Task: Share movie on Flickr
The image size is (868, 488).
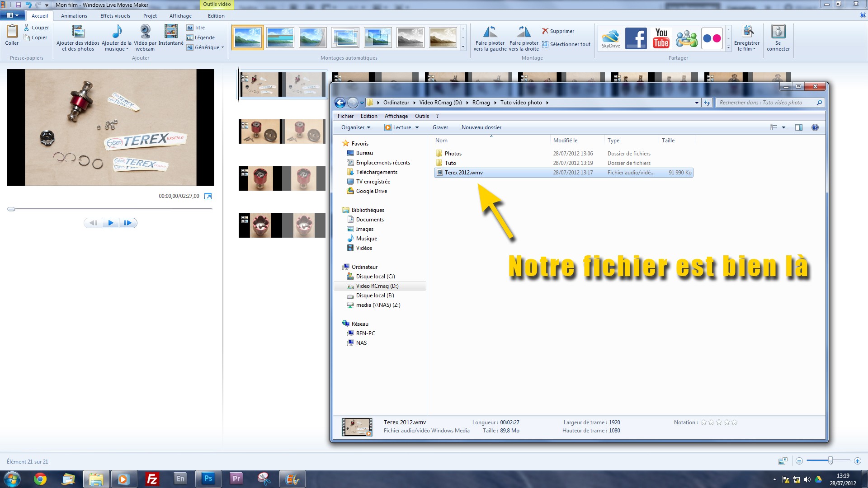Action: 712,38
